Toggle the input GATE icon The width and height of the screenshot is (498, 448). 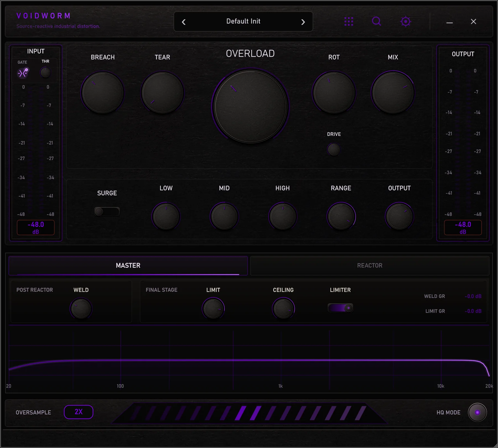pyautogui.click(x=23, y=73)
